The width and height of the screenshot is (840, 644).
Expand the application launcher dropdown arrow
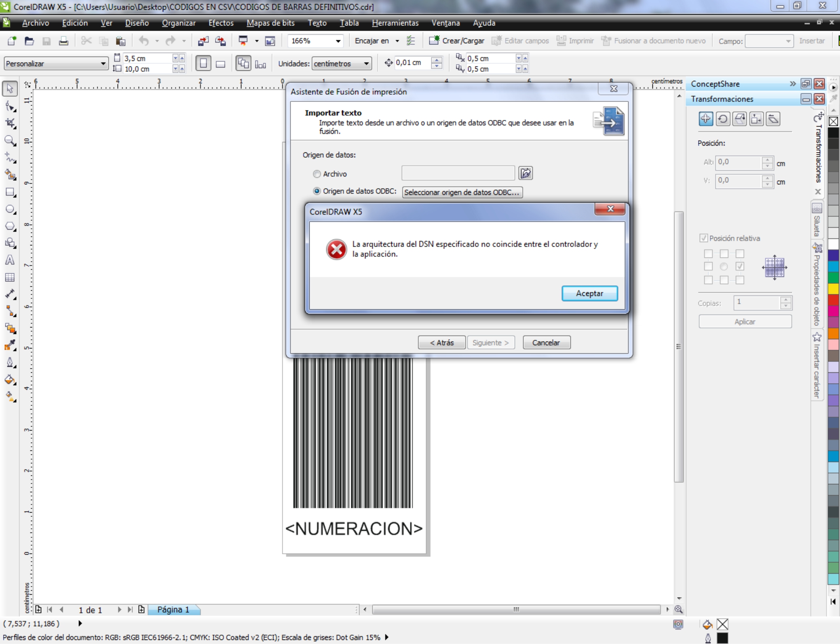coord(257,41)
